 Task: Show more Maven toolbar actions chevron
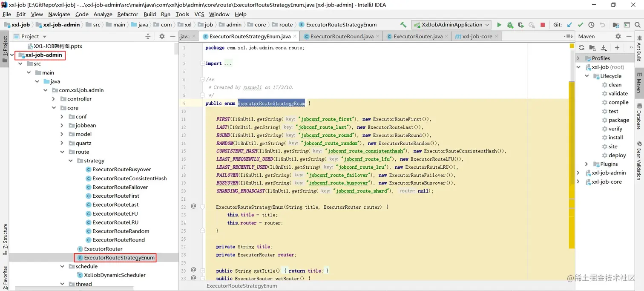(x=631, y=48)
